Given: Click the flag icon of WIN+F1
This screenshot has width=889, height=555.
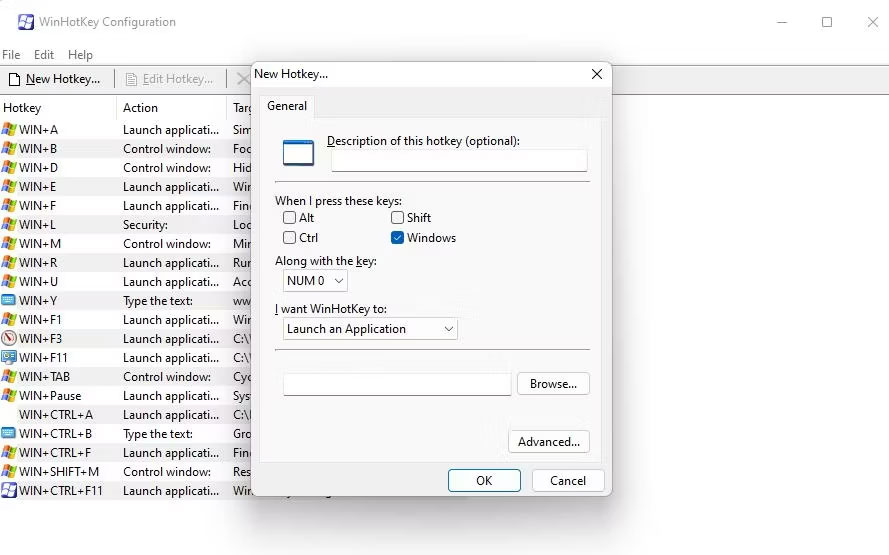Looking at the screenshot, I should (x=9, y=319).
